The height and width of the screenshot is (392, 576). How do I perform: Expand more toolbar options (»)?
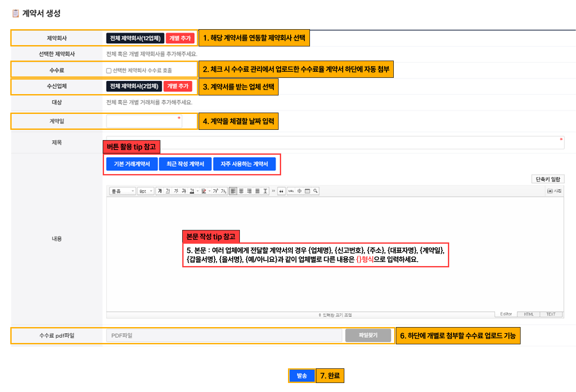tap(273, 191)
